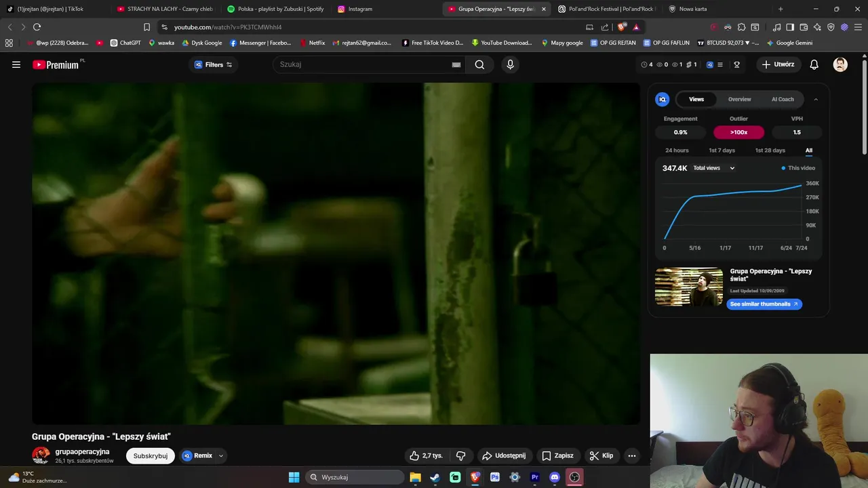868x488 pixels.
Task: Open Premiere Pro from taskbar
Action: [x=535, y=477]
